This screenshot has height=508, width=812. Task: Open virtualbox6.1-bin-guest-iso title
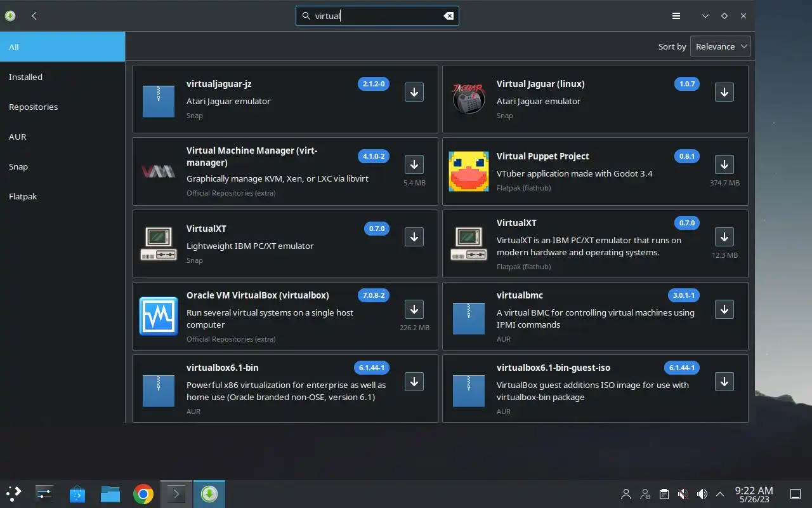coord(554,368)
